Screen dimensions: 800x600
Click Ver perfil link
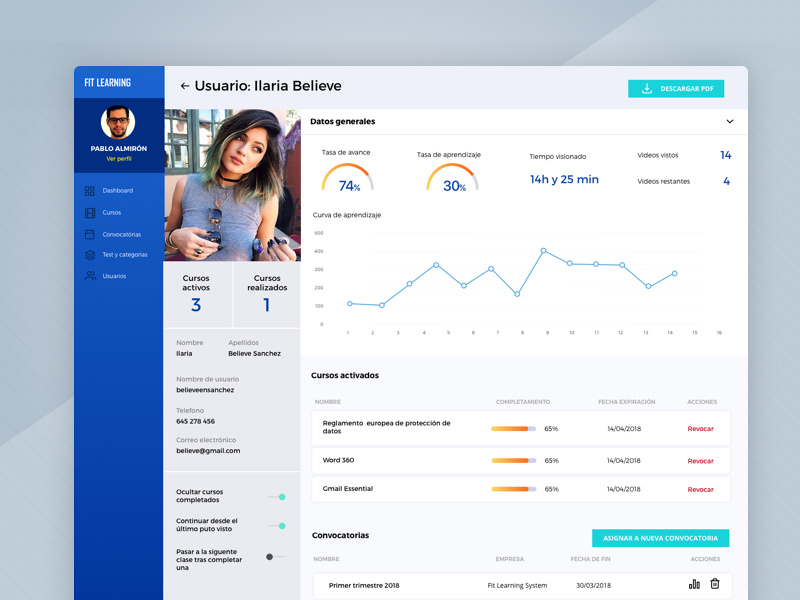(119, 159)
